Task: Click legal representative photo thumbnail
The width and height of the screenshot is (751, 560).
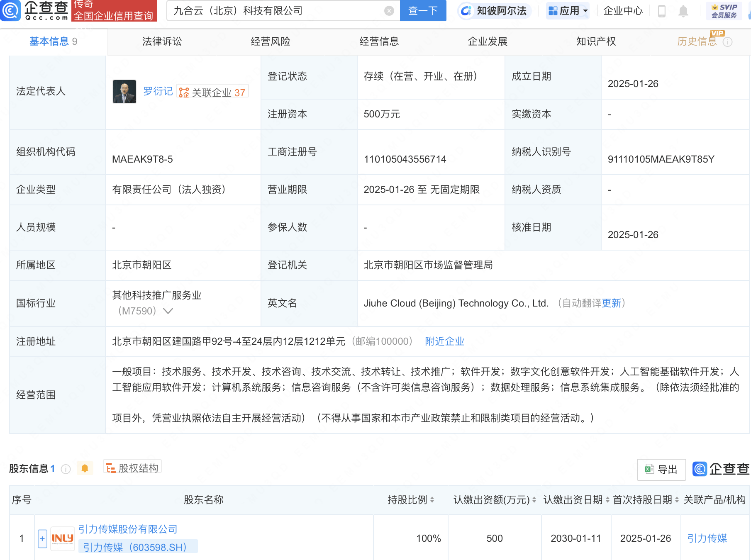Action: tap(124, 92)
